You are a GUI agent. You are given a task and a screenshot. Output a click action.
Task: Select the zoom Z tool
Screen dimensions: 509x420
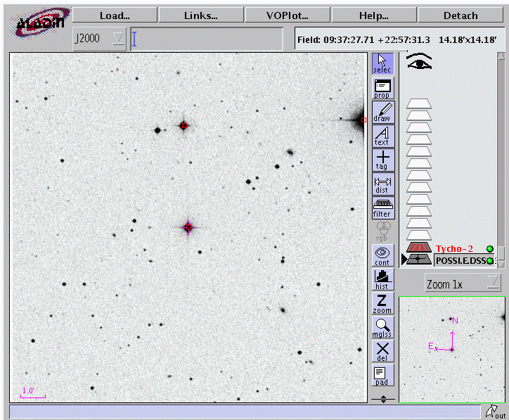pos(382,303)
